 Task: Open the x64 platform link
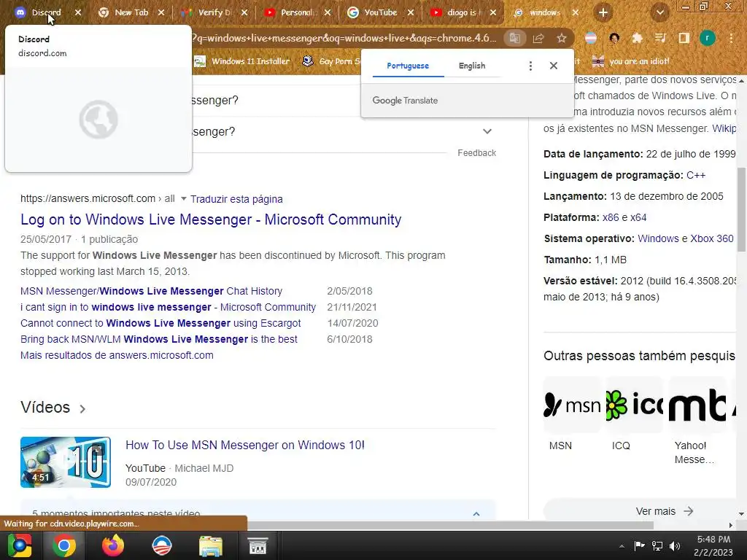638,217
